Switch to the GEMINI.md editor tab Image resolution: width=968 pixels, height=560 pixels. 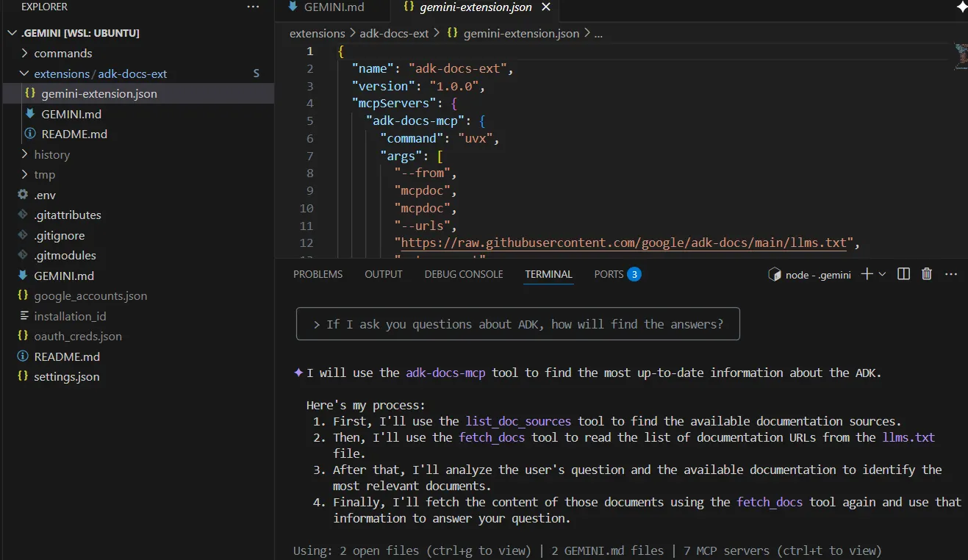(326, 7)
